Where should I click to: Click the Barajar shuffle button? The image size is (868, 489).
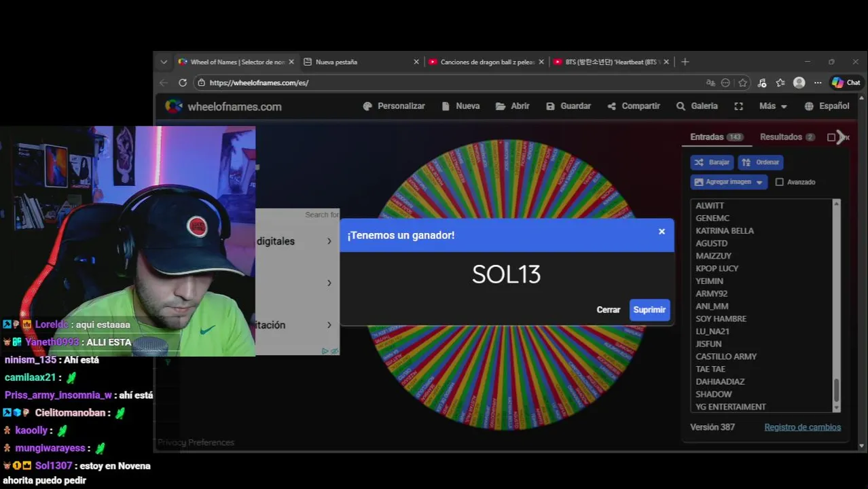pos(712,162)
